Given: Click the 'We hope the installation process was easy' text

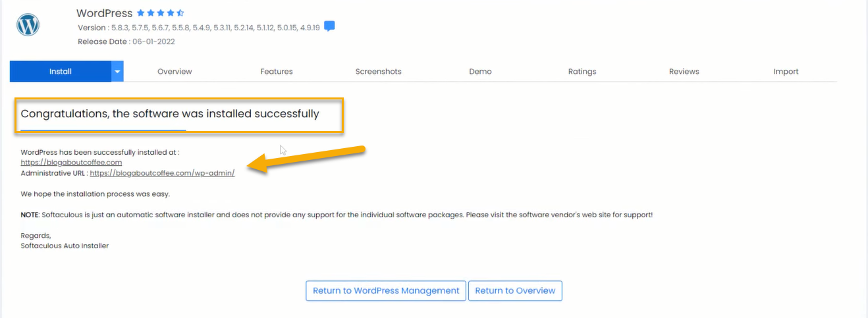Looking at the screenshot, I should 95,194.
